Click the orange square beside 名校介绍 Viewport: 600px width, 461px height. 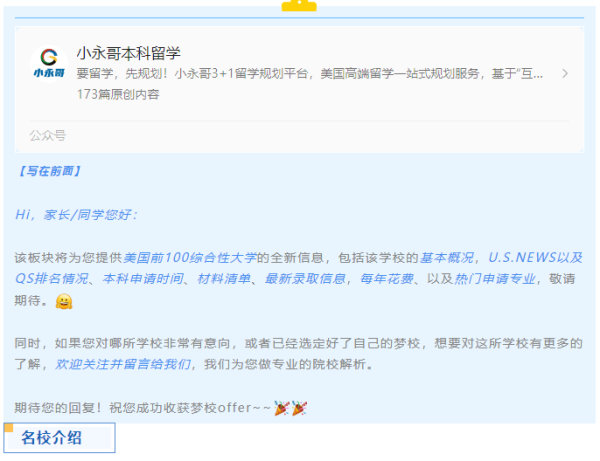click(8, 427)
